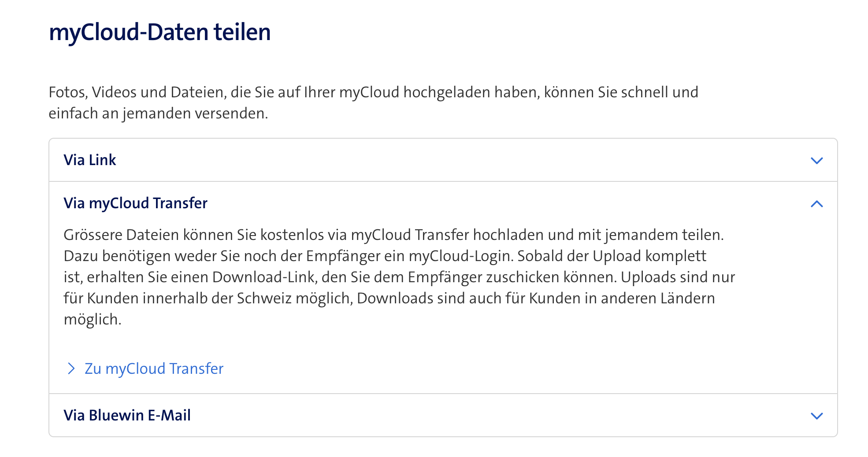Click the phrase Sobald der Upload komplett

[612, 256]
